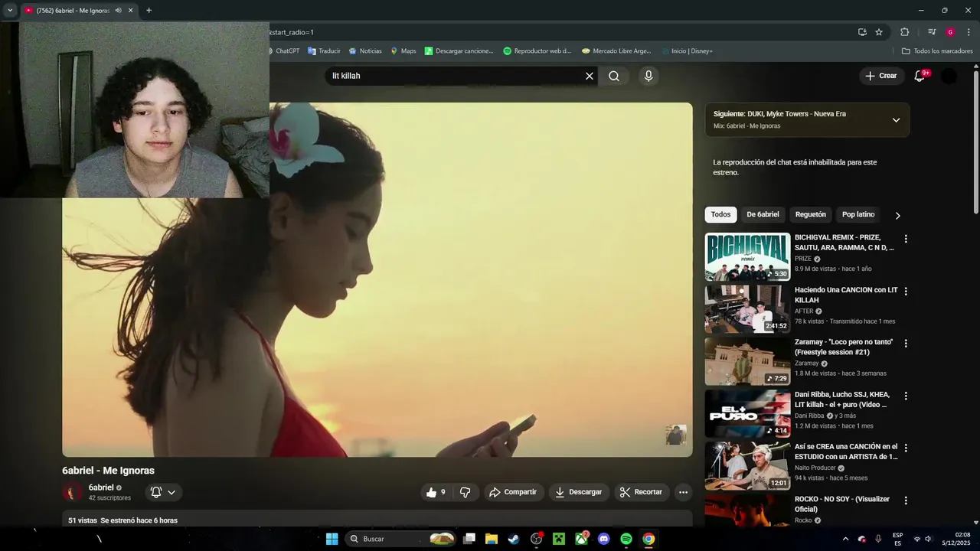
Task: Open 'Haciendo Una CANCION con LIT KILLAH' thumbnail
Action: coord(747,309)
